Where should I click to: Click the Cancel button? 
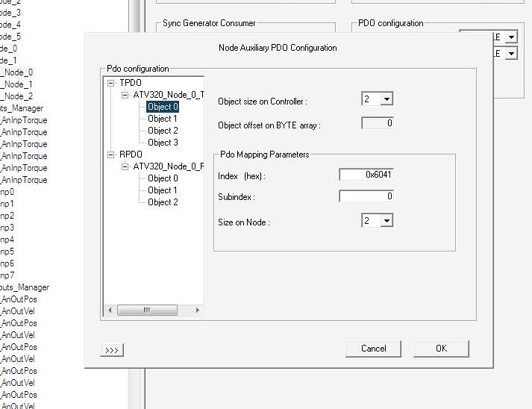(x=374, y=349)
